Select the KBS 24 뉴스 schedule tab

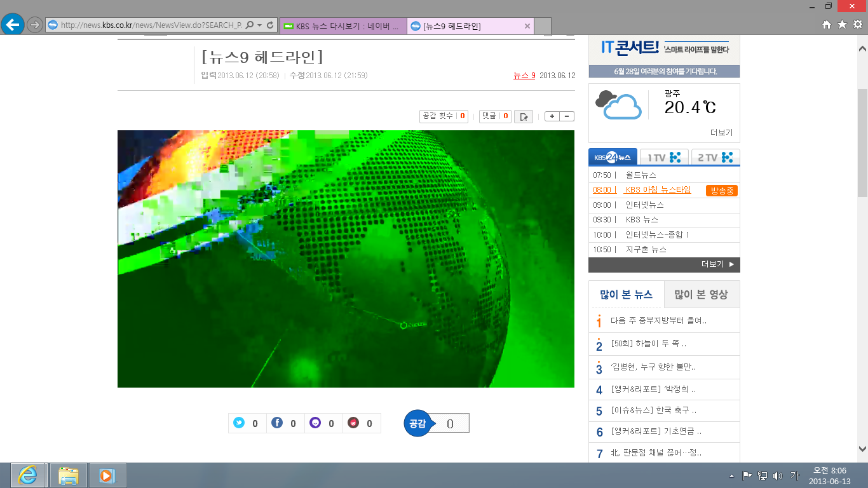pyautogui.click(x=613, y=157)
